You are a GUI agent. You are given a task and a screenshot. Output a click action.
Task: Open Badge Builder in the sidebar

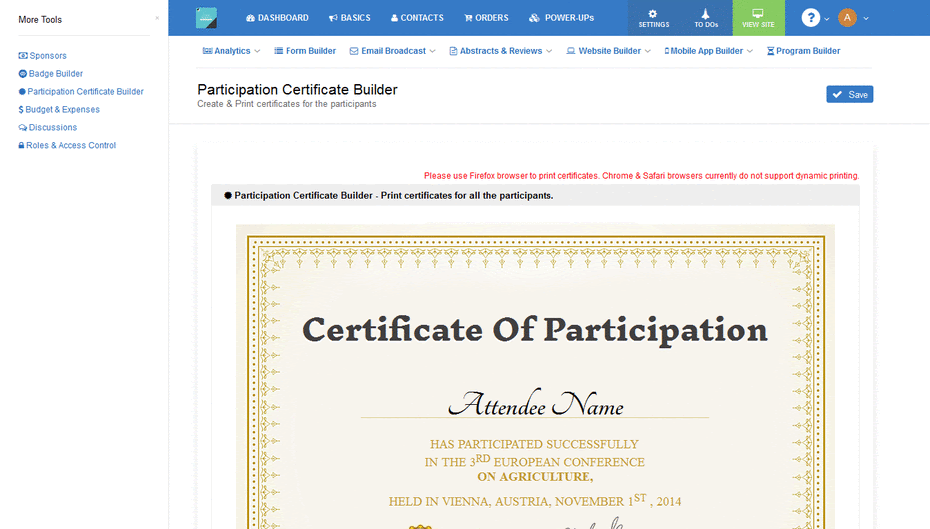point(50,74)
